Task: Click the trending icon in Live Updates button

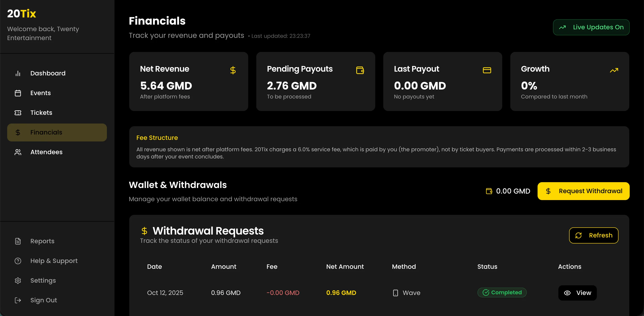Action: pyautogui.click(x=562, y=27)
